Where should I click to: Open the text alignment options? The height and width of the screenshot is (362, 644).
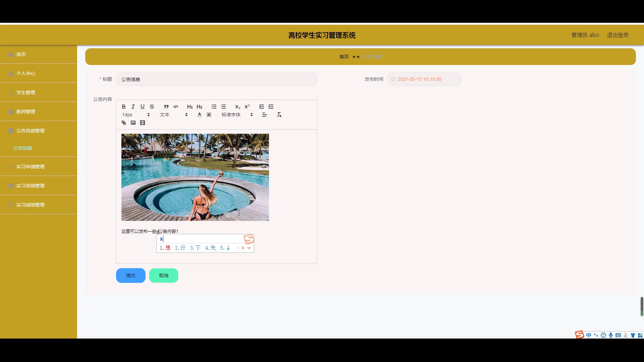point(265,115)
